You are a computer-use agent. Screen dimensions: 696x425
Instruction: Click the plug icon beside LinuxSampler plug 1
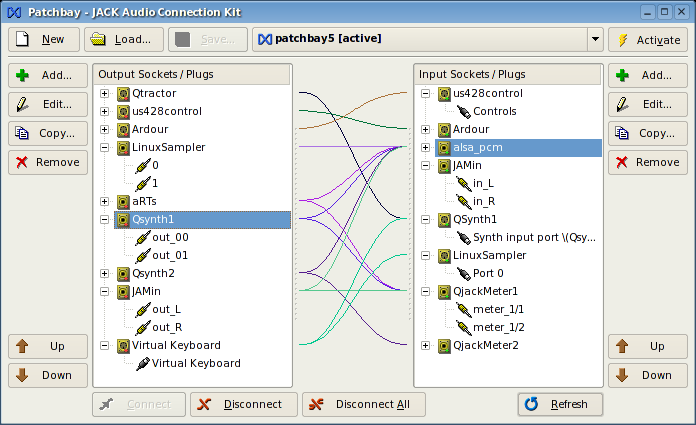pos(142,183)
